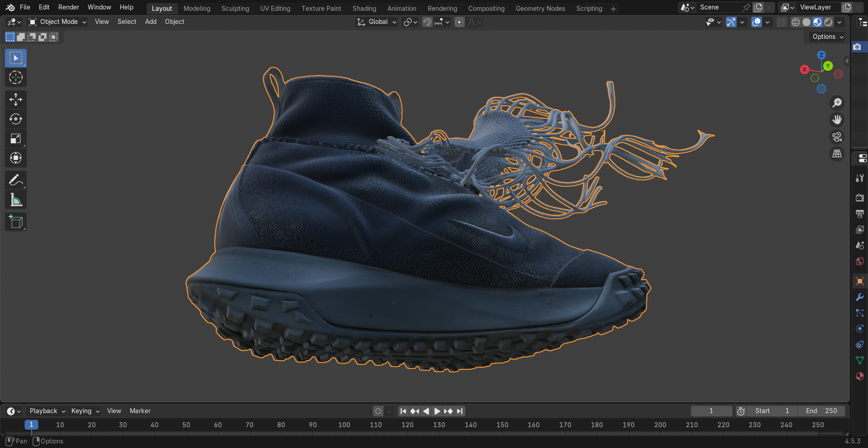This screenshot has height=448, width=868.
Task: Open the Object properties tab
Action: pos(860,281)
